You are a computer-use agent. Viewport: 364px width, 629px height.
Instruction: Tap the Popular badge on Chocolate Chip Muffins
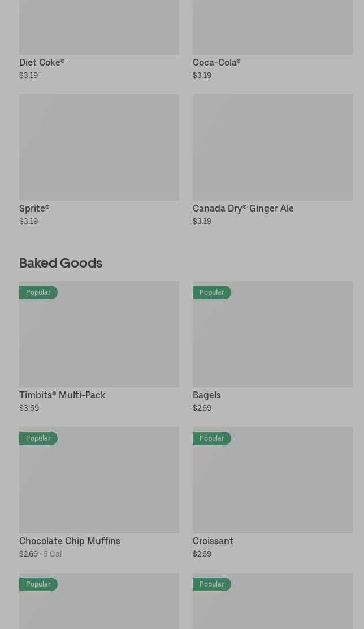tap(38, 438)
